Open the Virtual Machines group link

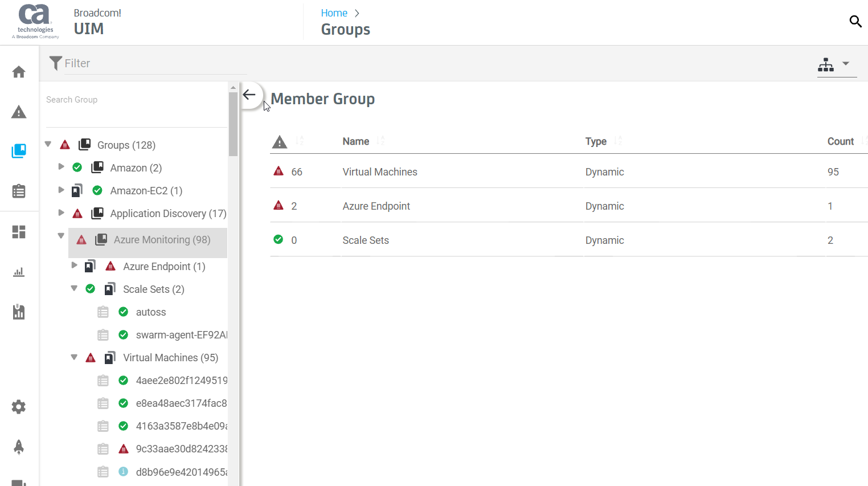[379, 171]
